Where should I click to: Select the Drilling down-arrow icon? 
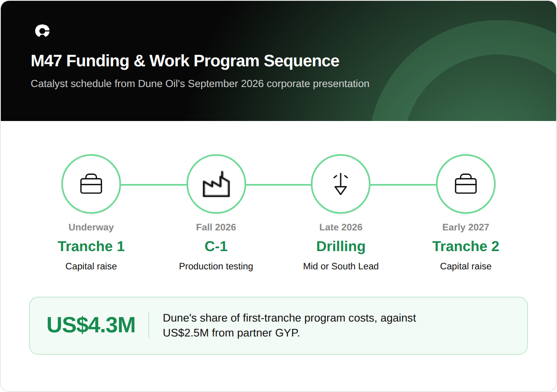341,184
